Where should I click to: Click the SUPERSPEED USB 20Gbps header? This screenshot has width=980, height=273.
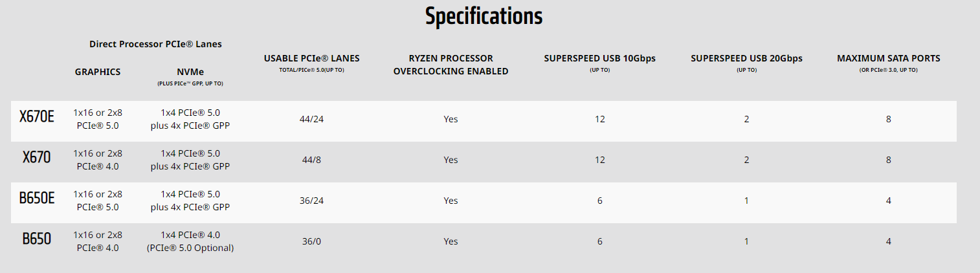(x=746, y=58)
